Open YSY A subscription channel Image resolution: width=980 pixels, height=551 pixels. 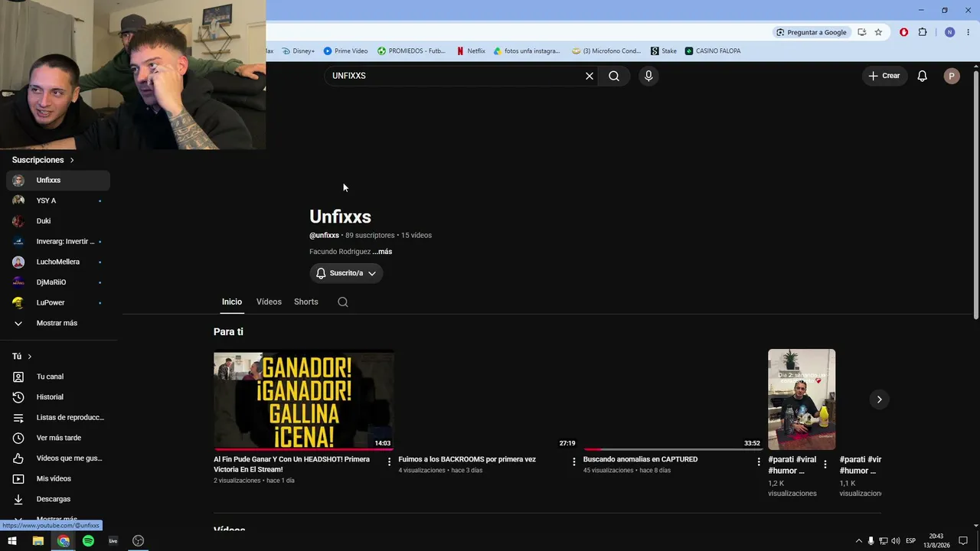pos(58,201)
